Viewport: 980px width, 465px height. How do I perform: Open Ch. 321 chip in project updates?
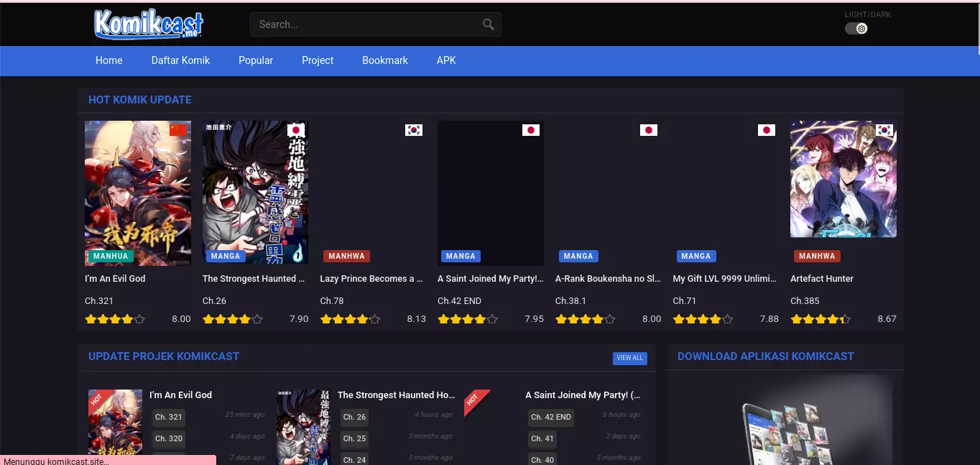[x=169, y=417]
